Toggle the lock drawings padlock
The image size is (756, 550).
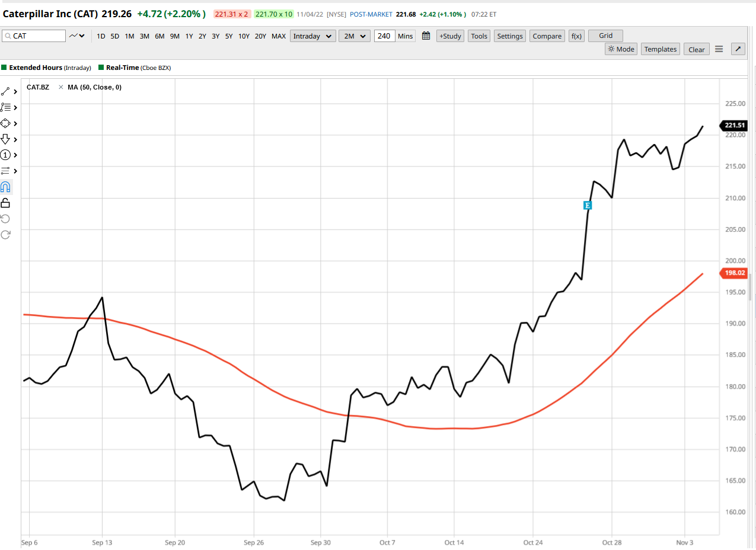point(6,203)
